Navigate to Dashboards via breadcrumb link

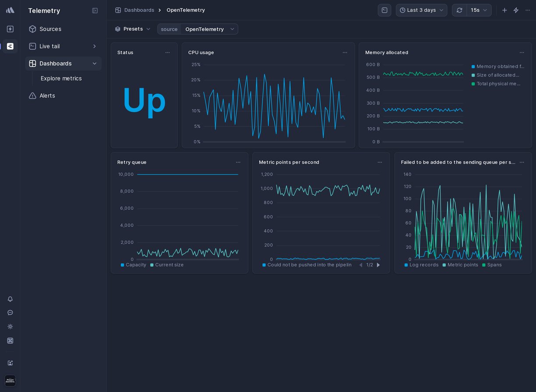coord(139,10)
